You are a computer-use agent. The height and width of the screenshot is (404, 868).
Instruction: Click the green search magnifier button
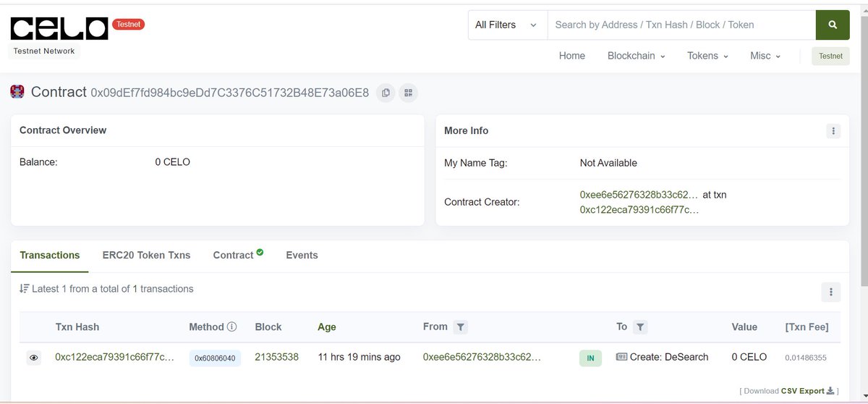tap(833, 25)
